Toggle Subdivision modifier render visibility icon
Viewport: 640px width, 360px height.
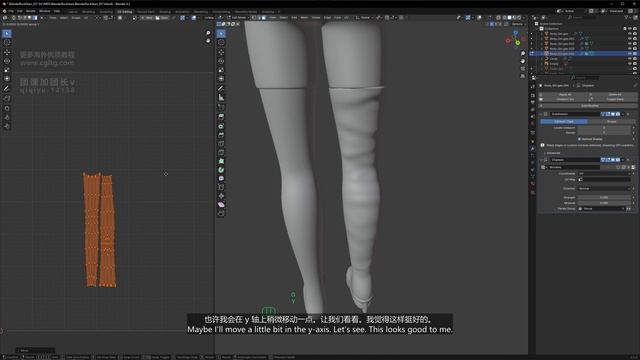618,114
